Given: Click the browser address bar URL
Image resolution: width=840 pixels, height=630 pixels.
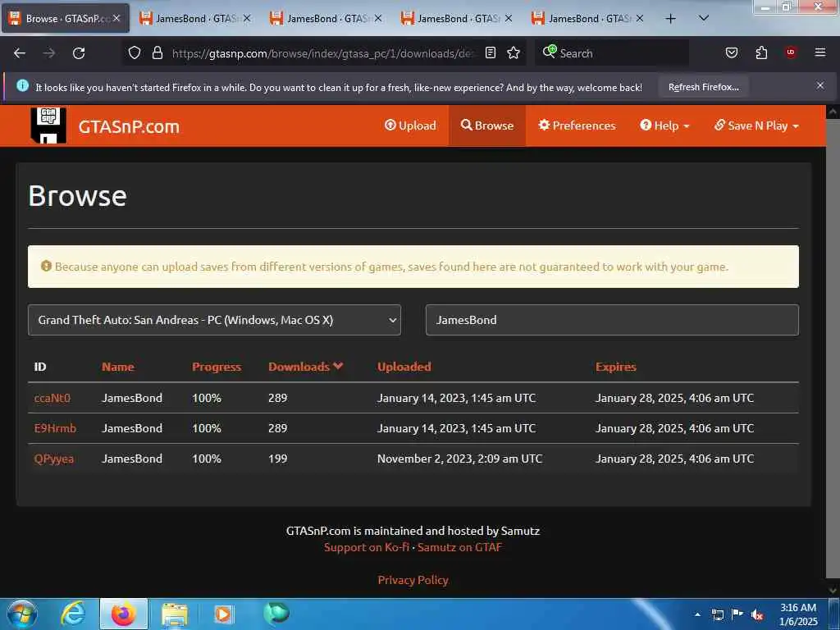Looking at the screenshot, I should (x=322, y=53).
